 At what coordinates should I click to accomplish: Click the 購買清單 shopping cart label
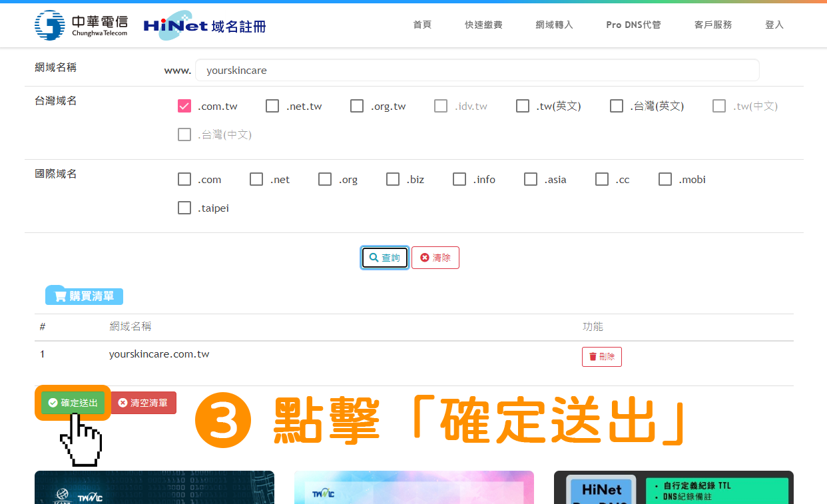coord(85,296)
